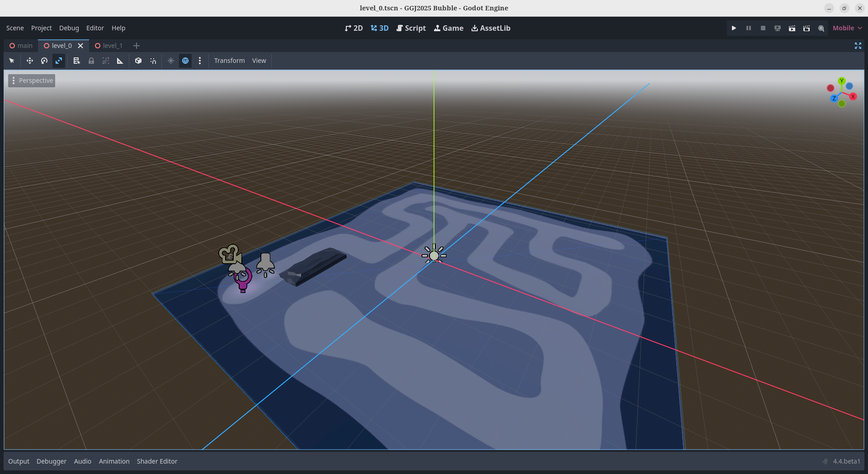Switch to the Script workspace
Image resolution: width=868 pixels, height=474 pixels.
[x=411, y=28]
